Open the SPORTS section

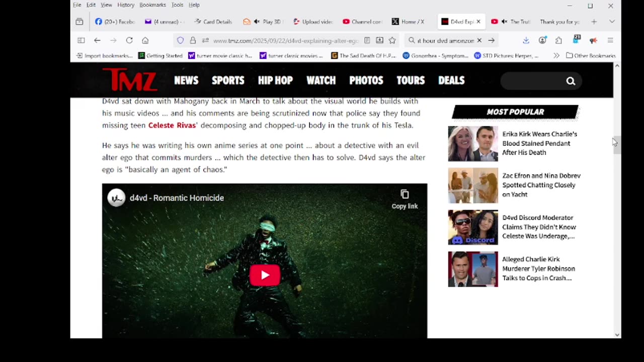pos(228,80)
